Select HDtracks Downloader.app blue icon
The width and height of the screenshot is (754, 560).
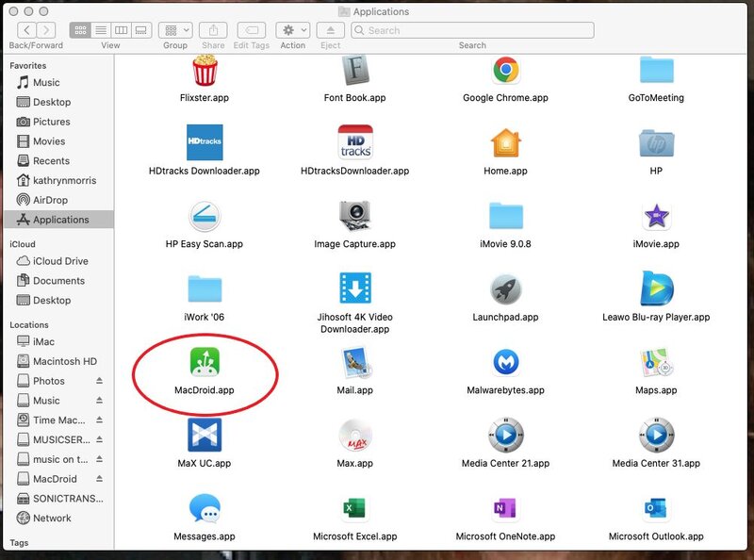[x=205, y=142]
